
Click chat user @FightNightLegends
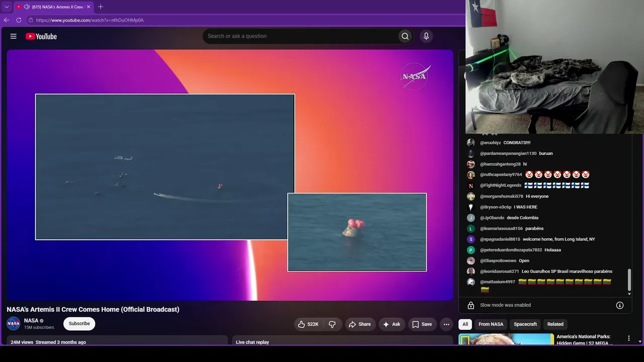point(501,186)
